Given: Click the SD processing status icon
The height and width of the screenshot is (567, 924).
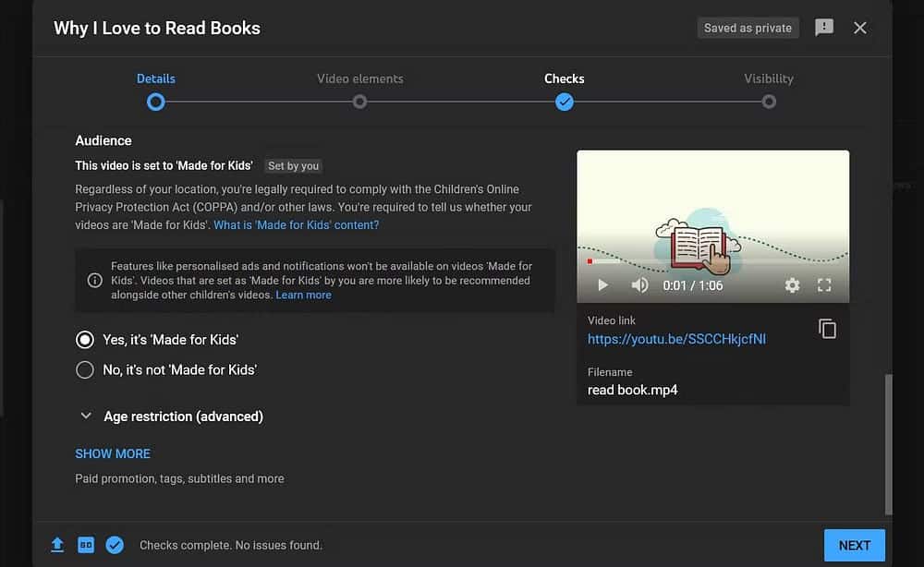Looking at the screenshot, I should point(86,545).
